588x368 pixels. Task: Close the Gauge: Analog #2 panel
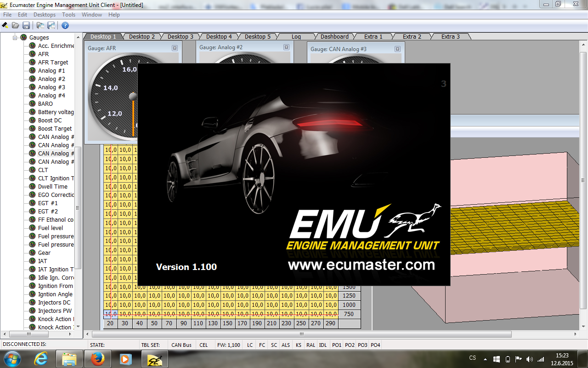pyautogui.click(x=286, y=47)
